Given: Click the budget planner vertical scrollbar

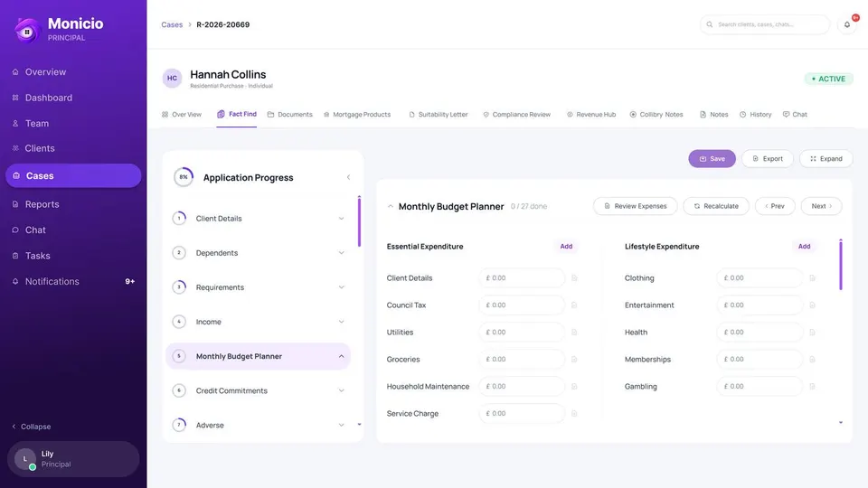Looking at the screenshot, I should pyautogui.click(x=840, y=265).
